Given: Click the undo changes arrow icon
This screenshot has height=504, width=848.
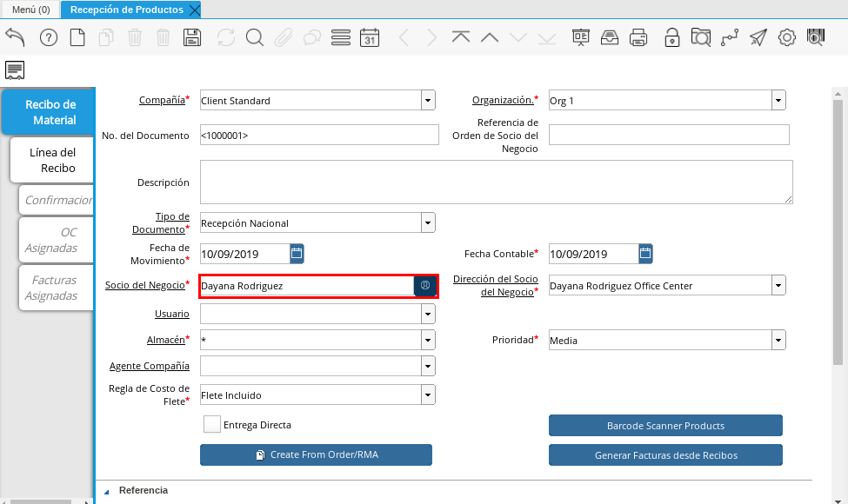Looking at the screenshot, I should point(16,37).
